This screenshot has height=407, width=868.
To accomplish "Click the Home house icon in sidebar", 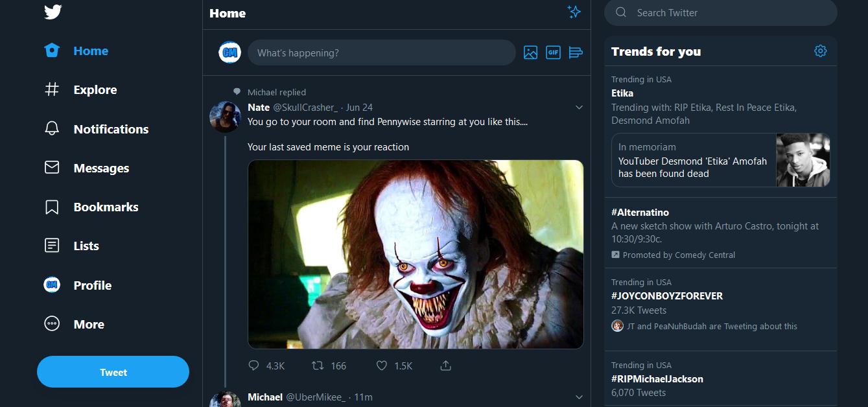I will pyautogui.click(x=52, y=51).
